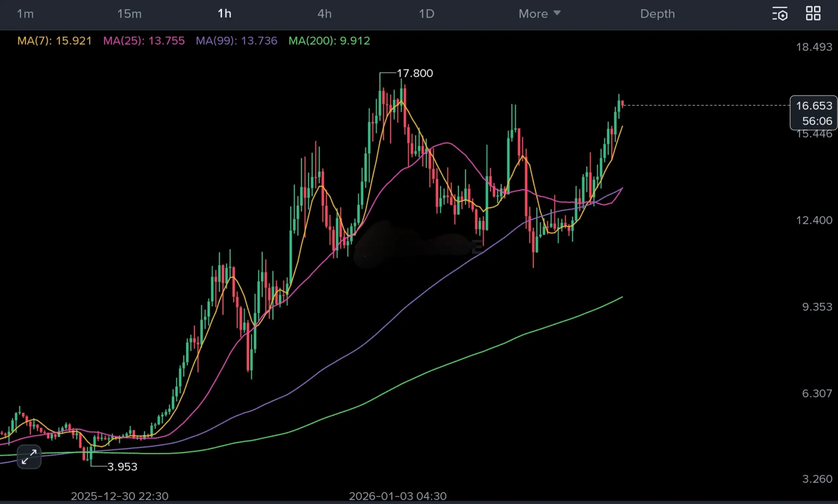Click the 2026-01-03 04:30 time label

click(398, 496)
